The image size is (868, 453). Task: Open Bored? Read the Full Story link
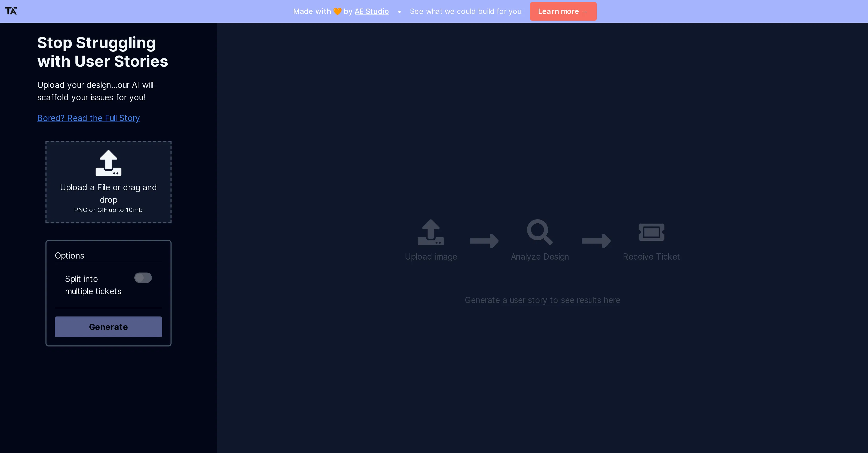(x=88, y=118)
